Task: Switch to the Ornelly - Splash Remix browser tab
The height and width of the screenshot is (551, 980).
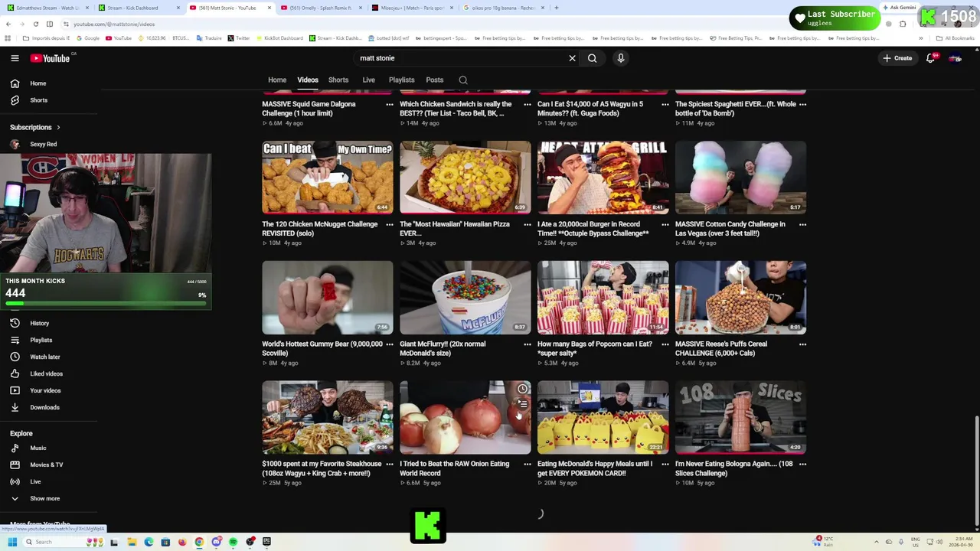Action: coord(320,8)
